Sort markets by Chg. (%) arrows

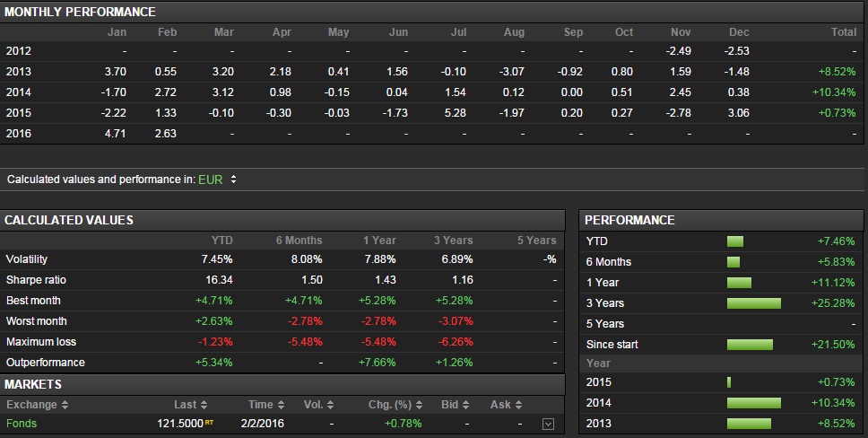coord(416,405)
